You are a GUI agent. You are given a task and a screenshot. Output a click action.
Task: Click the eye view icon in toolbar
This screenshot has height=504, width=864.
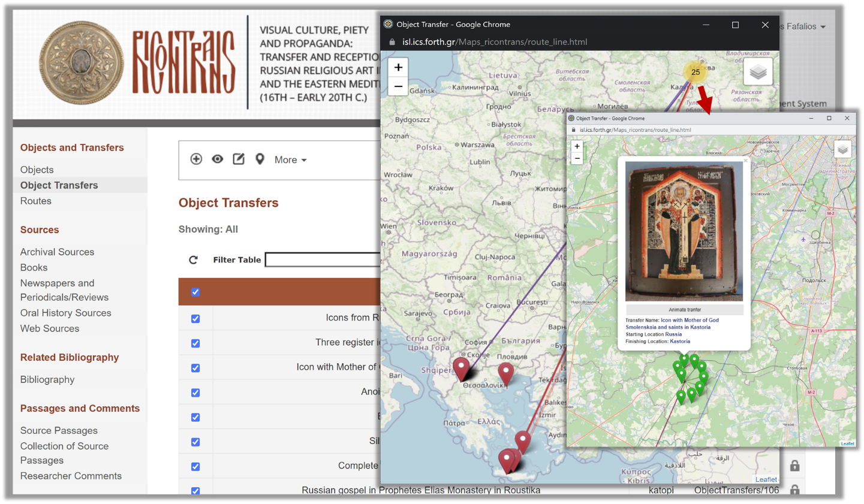217,159
